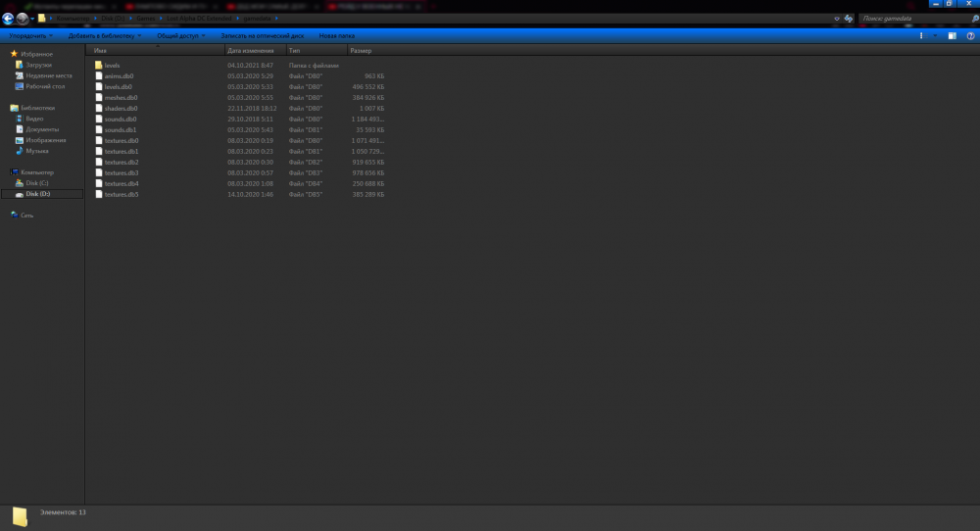This screenshot has height=531, width=980.
Task: Click 'Элементов: 13' in the status bar
Action: click(63, 512)
